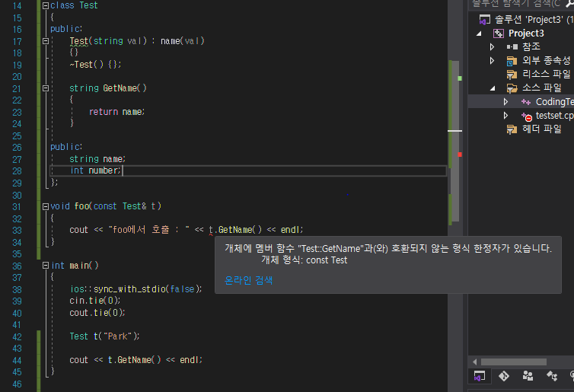This screenshot has width=574, height=392.
Task: Click the 리소스 파일 filter folder icon
Action: tap(512, 75)
